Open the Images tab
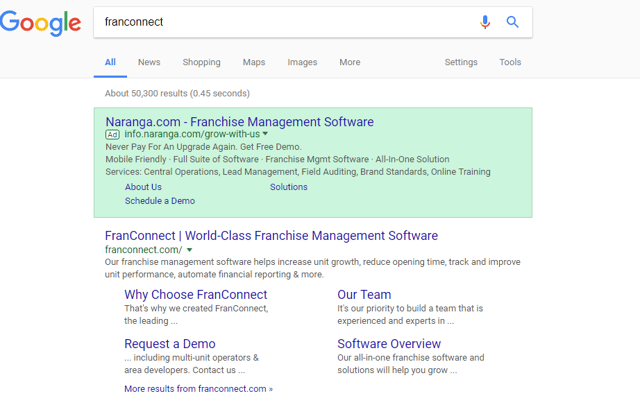 coord(302,62)
